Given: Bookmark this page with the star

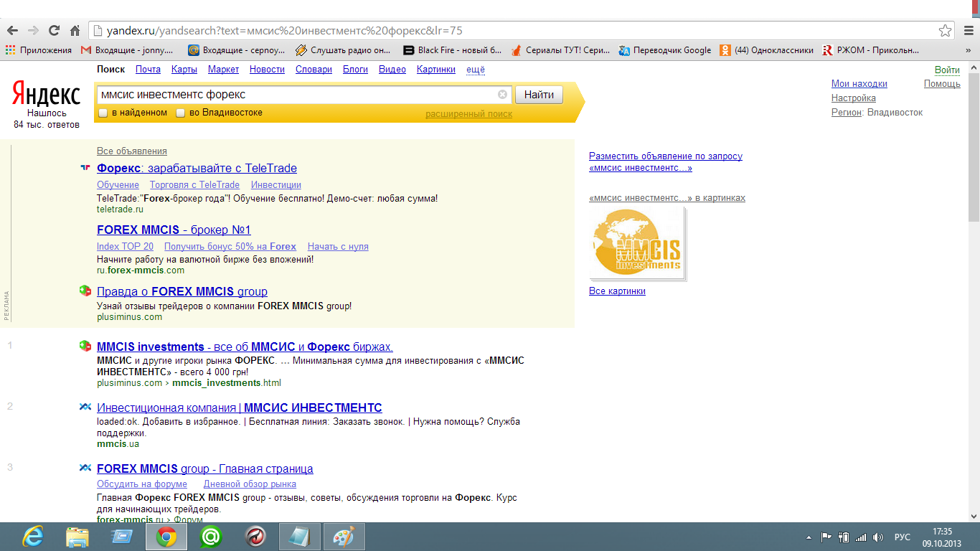Looking at the screenshot, I should click(x=946, y=31).
